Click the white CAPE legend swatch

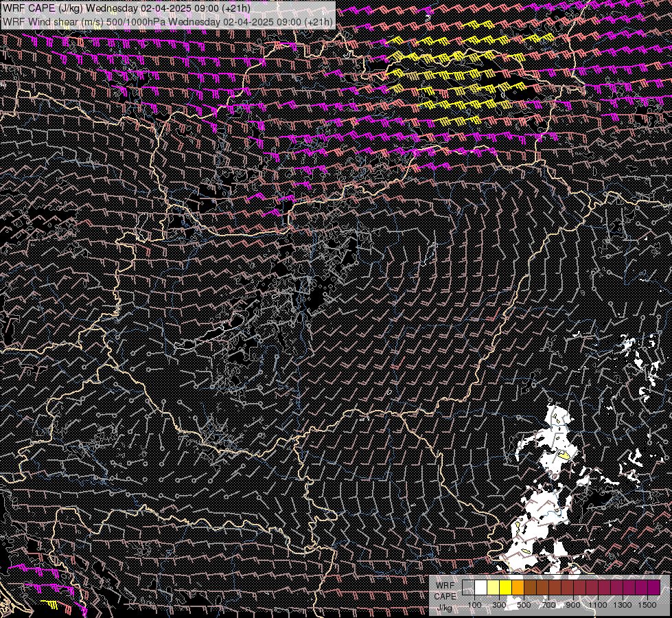481,587
